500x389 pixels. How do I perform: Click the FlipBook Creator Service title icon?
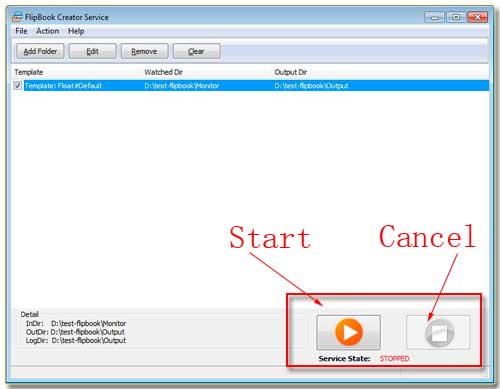click(17, 17)
